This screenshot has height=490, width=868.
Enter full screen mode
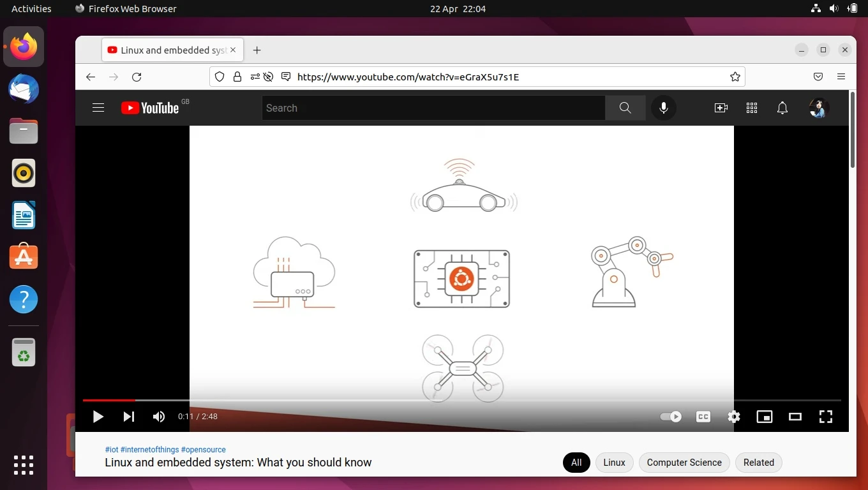click(826, 417)
